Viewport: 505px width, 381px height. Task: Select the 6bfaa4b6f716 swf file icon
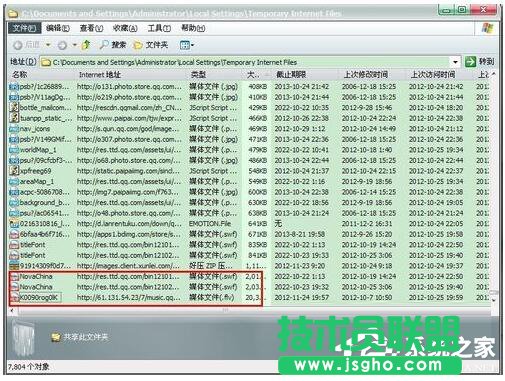click(14, 234)
